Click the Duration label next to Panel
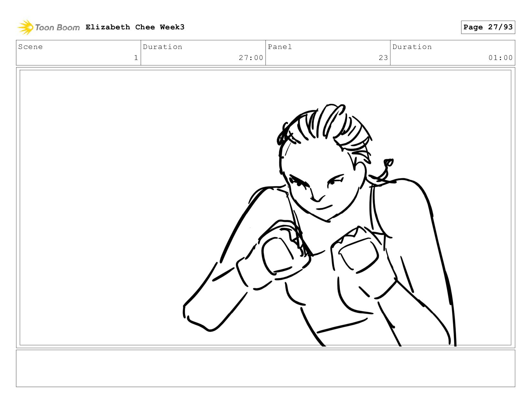Image resolution: width=532 pixels, height=411 pixels. pos(412,47)
